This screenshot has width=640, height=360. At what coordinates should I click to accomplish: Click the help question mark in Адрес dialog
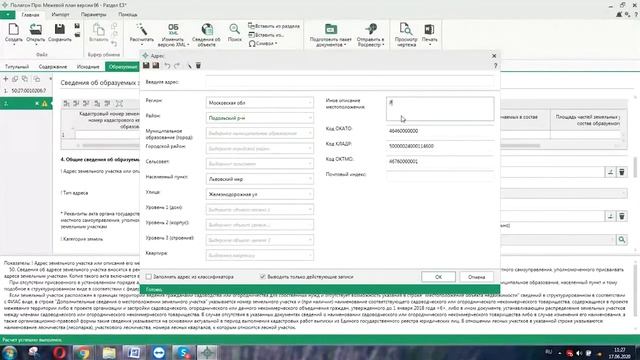[496, 66]
